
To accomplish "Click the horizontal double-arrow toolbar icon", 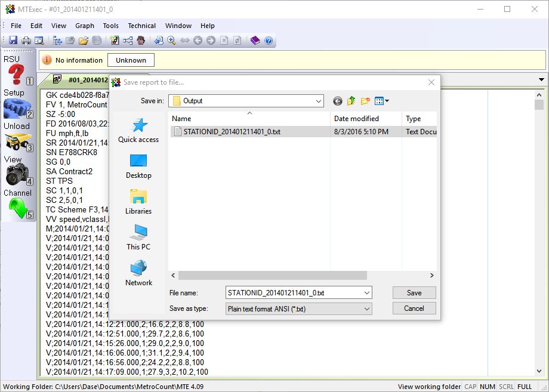I will click(x=184, y=40).
